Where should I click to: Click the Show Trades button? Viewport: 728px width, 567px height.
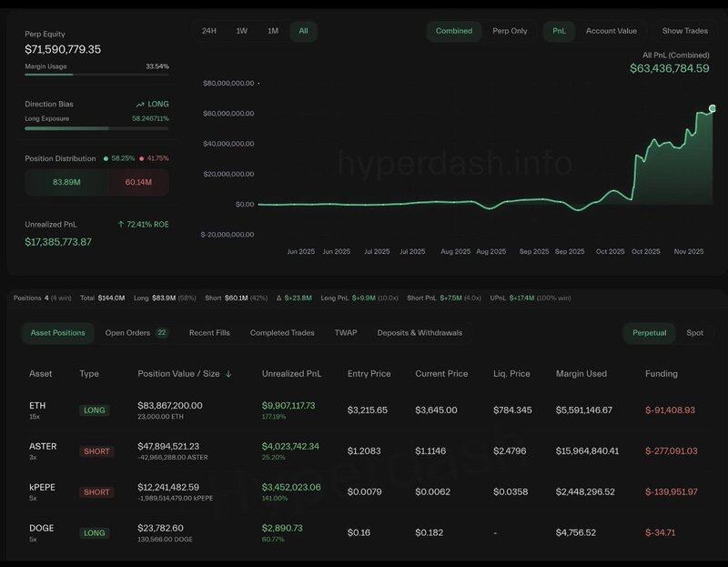[x=684, y=31]
